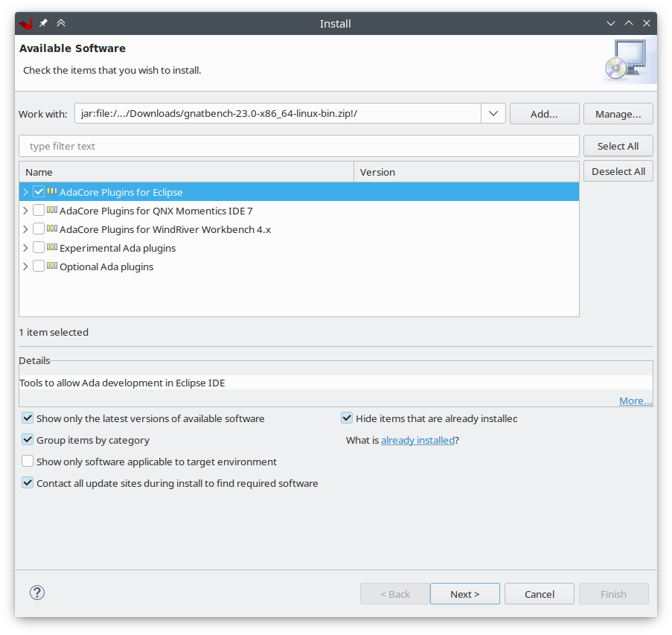The height and width of the screenshot is (635, 672).
Task: Check Experimental Ada plugins
Action: 39,247
